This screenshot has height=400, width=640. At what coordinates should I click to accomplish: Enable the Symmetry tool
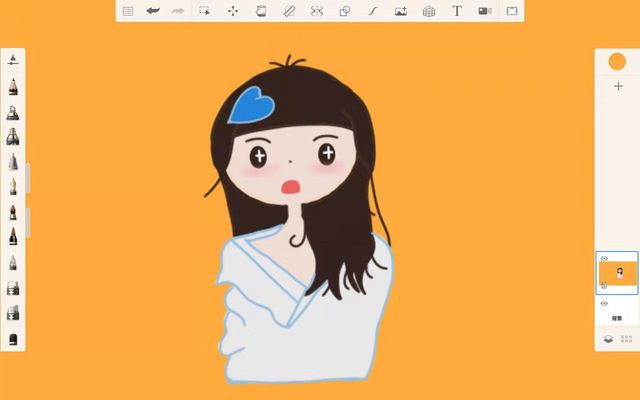click(x=317, y=11)
